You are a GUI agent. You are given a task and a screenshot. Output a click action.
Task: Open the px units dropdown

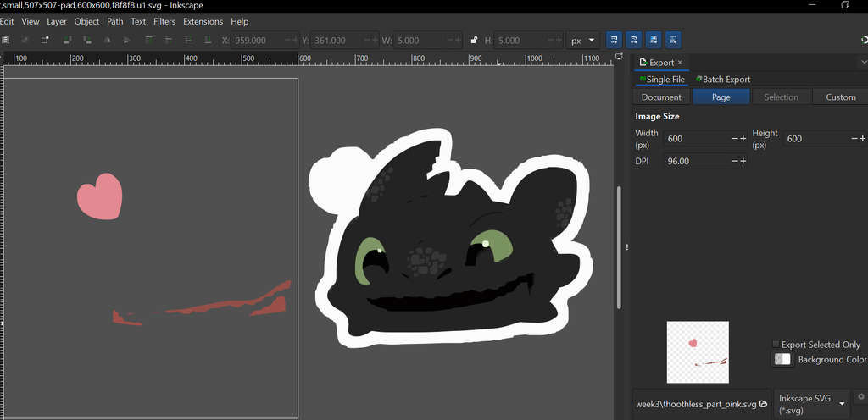[x=583, y=40]
